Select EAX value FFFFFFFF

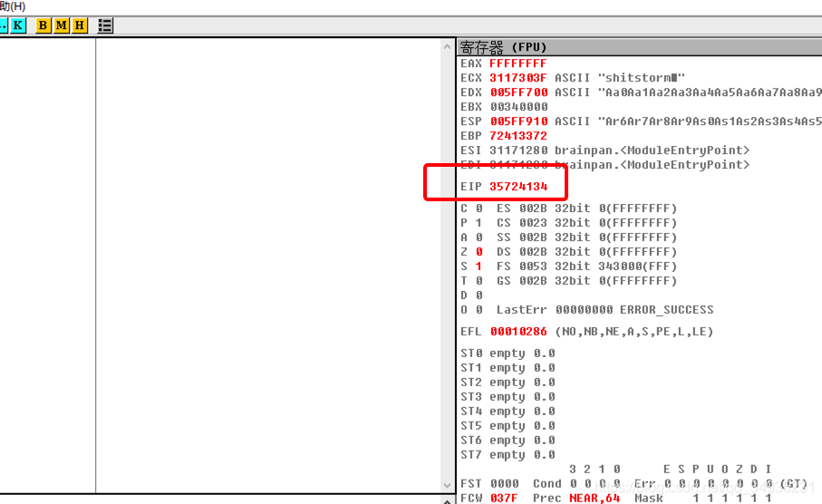tap(518, 63)
